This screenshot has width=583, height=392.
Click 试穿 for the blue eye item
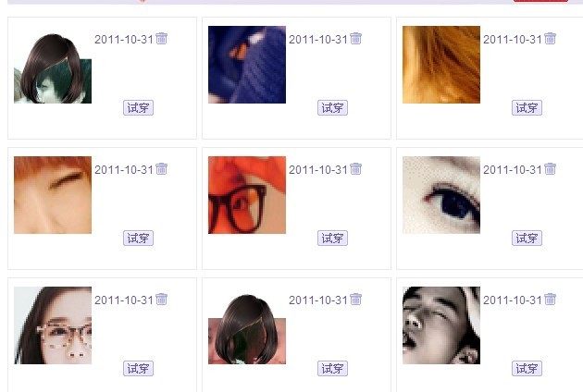click(527, 239)
